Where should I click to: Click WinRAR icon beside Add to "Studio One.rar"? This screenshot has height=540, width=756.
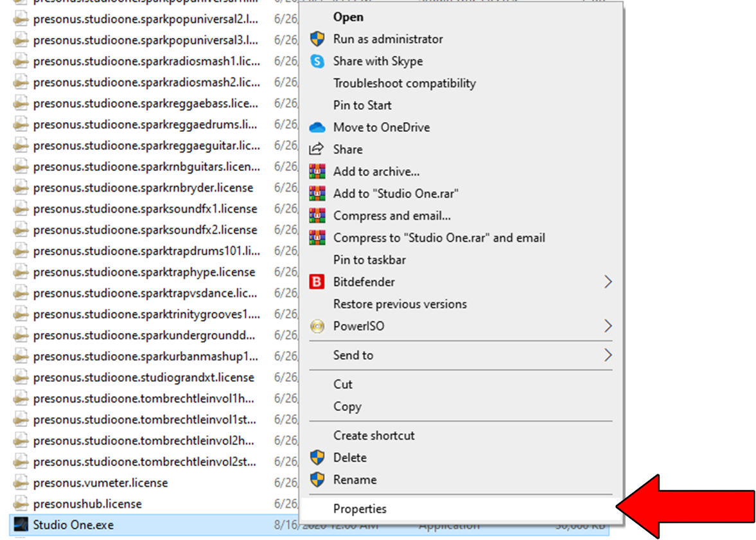coord(317,194)
